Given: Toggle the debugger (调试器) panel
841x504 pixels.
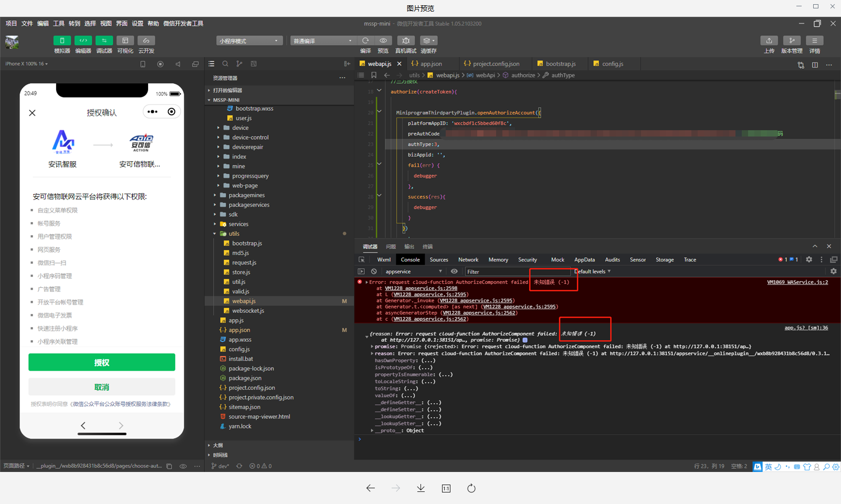Looking at the screenshot, I should (x=104, y=40).
